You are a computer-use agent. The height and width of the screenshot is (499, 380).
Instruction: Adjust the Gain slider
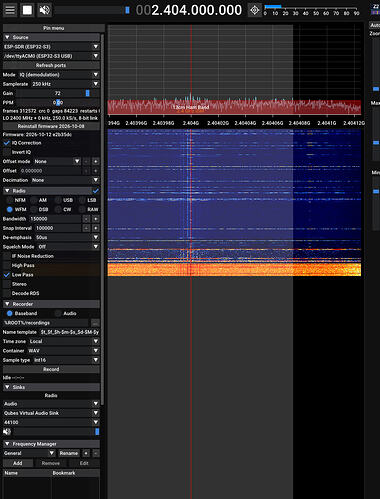click(58, 93)
